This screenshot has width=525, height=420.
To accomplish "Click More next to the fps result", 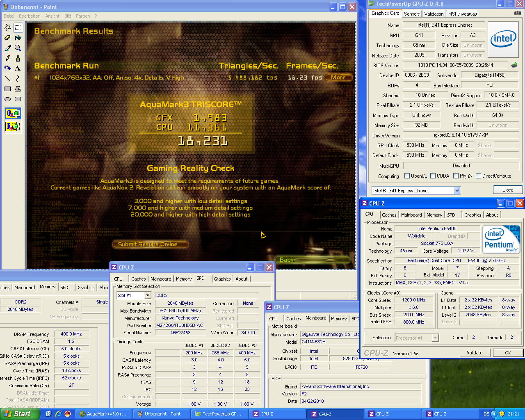I will (338, 78).
